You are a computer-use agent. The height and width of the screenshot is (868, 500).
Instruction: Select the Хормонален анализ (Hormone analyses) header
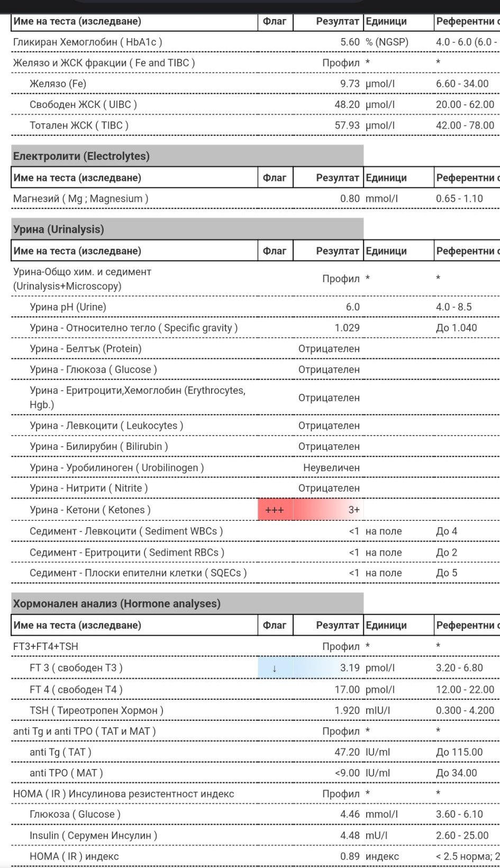[x=117, y=603]
